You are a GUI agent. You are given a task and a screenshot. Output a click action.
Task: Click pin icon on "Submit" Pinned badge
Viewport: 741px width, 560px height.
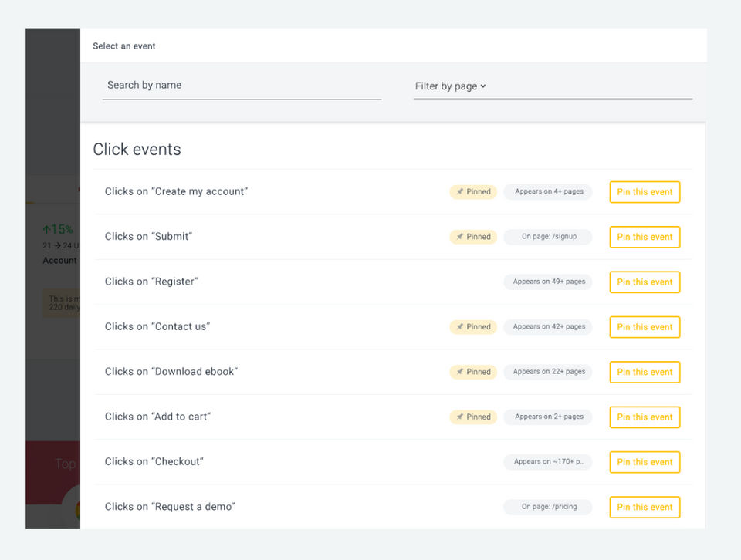[x=460, y=237]
